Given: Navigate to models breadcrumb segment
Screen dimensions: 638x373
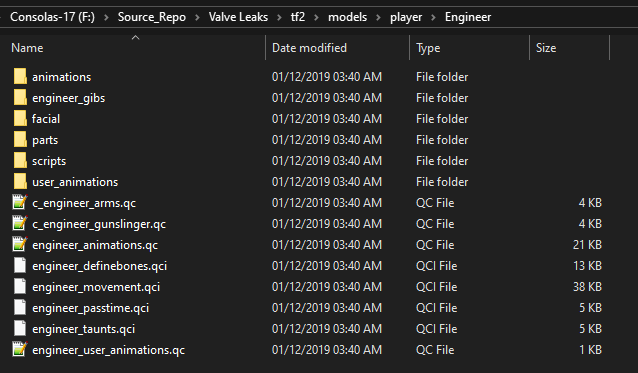Looking at the screenshot, I should (x=347, y=17).
